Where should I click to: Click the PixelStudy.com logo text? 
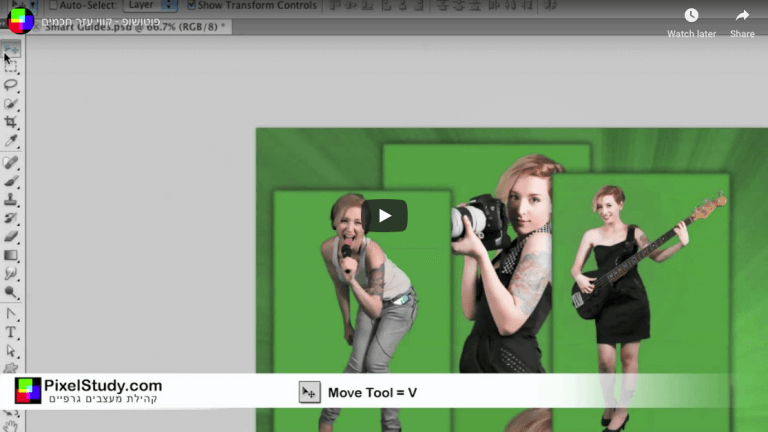pos(103,385)
